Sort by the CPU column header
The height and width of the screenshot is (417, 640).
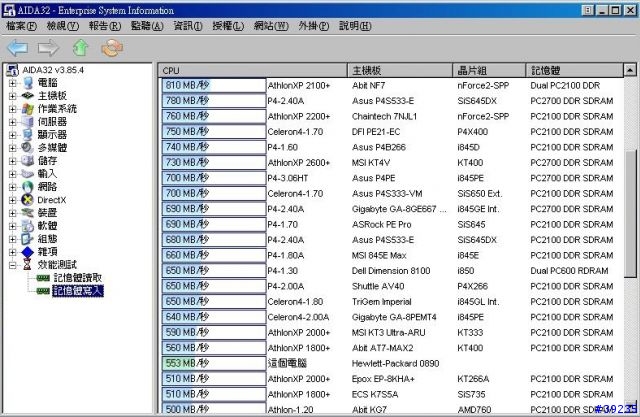[x=253, y=71]
